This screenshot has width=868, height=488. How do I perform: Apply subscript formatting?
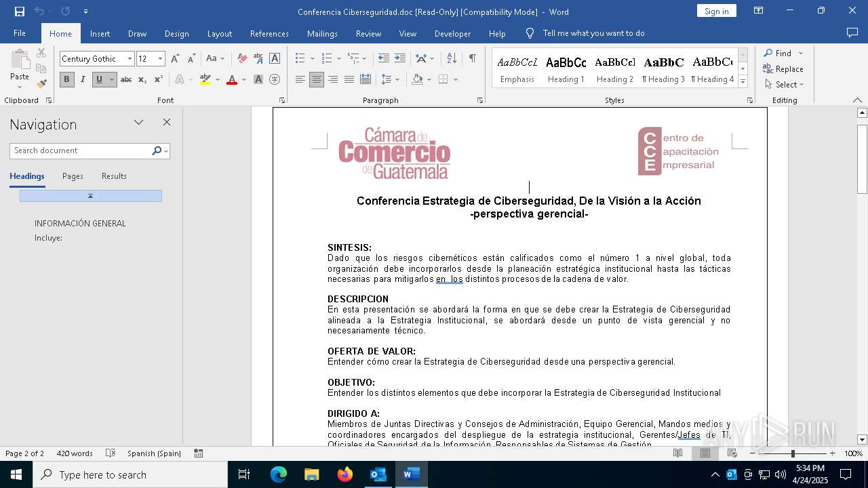(142, 80)
